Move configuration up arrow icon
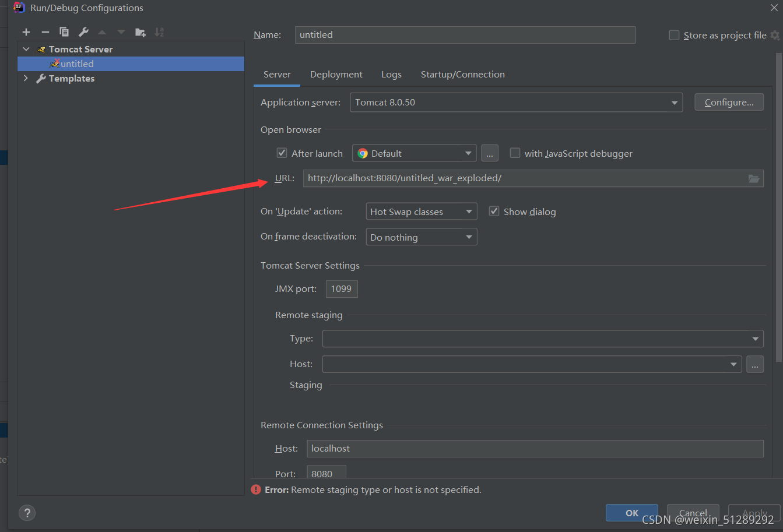The image size is (783, 532). click(102, 32)
